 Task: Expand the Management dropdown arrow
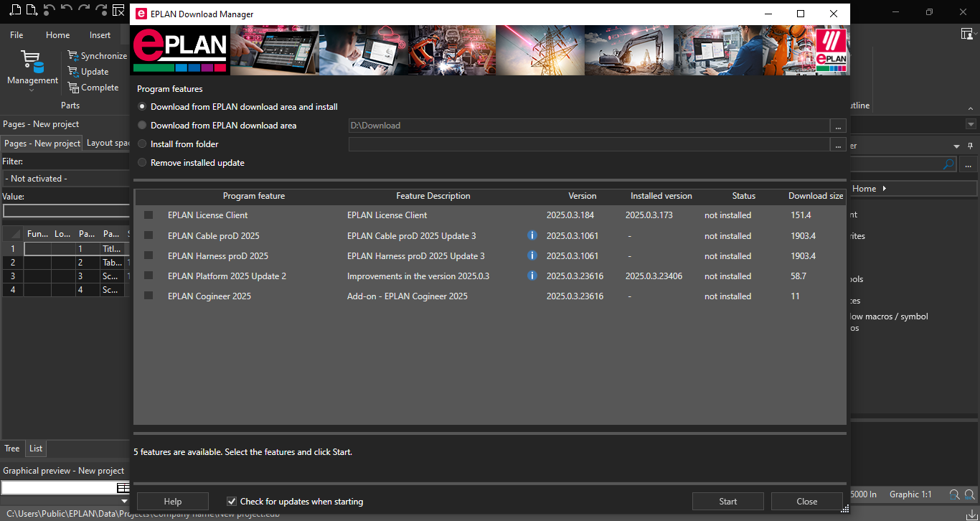pos(32,90)
